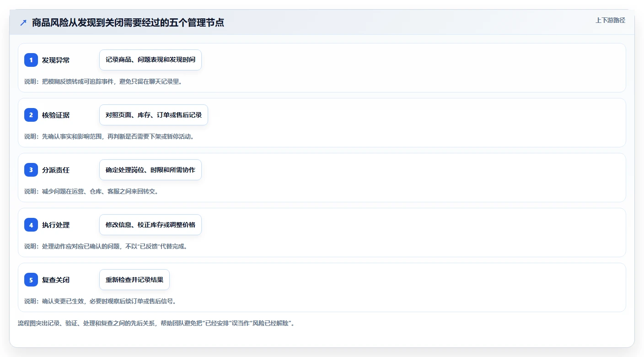Click the 修改信息、校正库存或调整价格 chip
This screenshot has width=644, height=357.
pyautogui.click(x=150, y=225)
